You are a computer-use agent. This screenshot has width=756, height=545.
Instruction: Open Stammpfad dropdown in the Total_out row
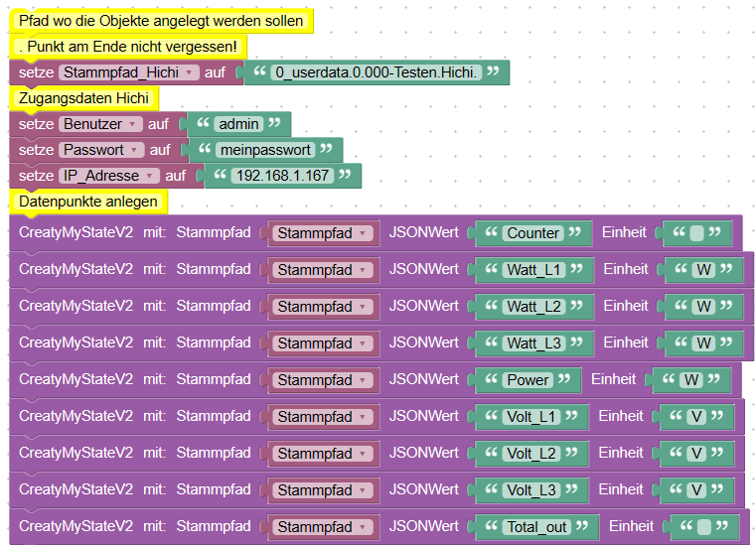(322, 527)
